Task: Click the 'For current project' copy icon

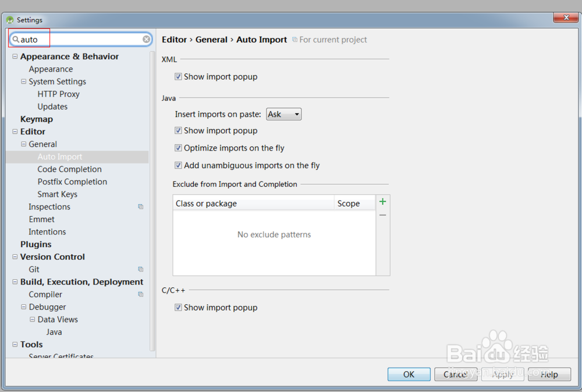Action: 294,40
